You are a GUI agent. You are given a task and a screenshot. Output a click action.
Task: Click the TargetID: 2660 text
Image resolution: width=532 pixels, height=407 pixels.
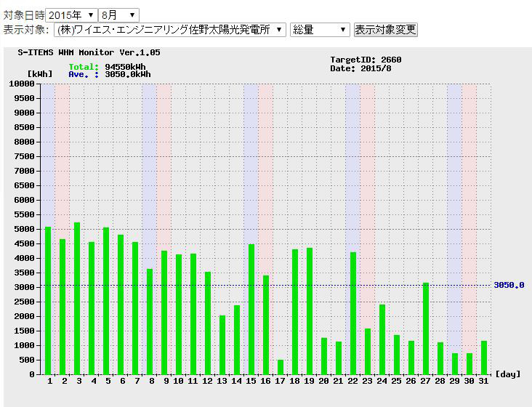pyautogui.click(x=366, y=60)
